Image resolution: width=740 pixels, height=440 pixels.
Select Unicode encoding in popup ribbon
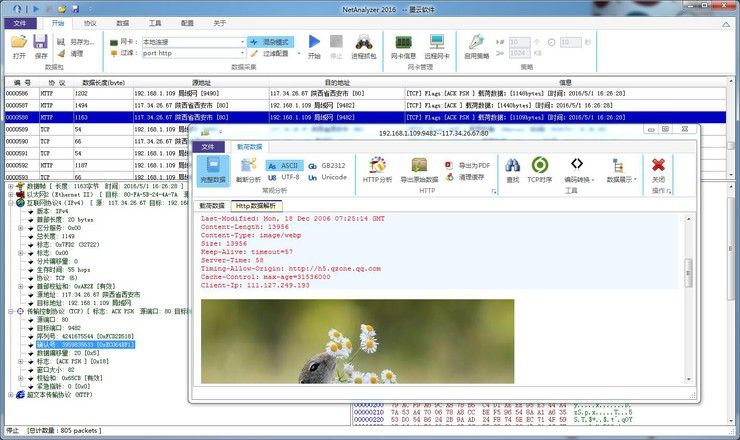point(327,178)
